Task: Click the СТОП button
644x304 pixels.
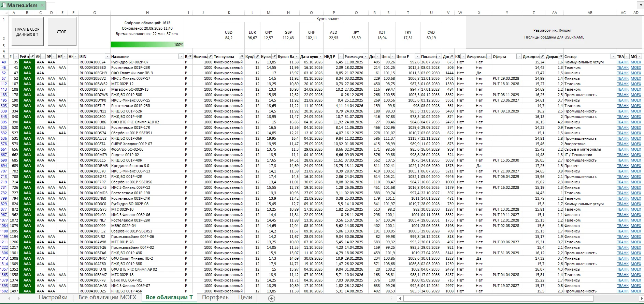Action: 61,32
